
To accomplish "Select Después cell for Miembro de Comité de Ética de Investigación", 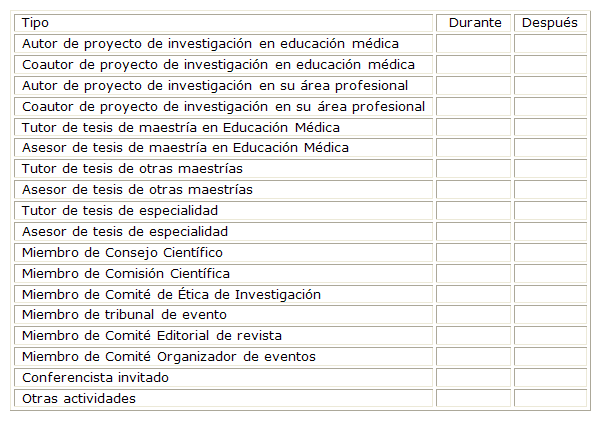I will [550, 294].
